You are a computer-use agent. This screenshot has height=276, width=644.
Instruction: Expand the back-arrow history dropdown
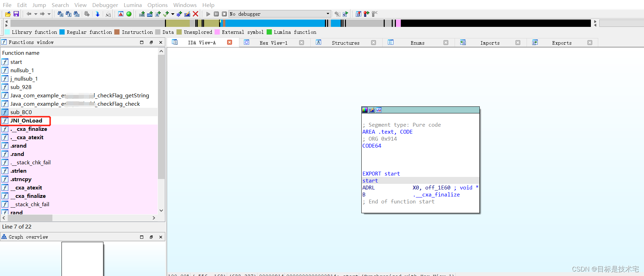pyautogui.click(x=35, y=14)
